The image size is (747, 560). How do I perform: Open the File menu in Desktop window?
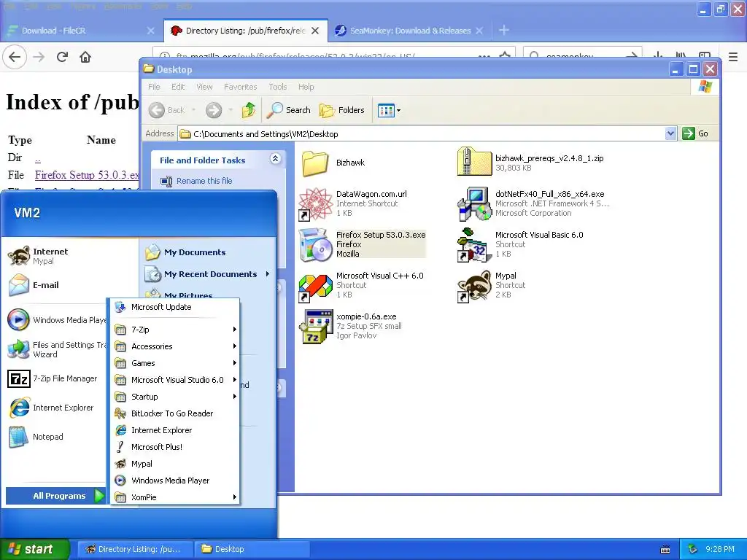pyautogui.click(x=154, y=87)
